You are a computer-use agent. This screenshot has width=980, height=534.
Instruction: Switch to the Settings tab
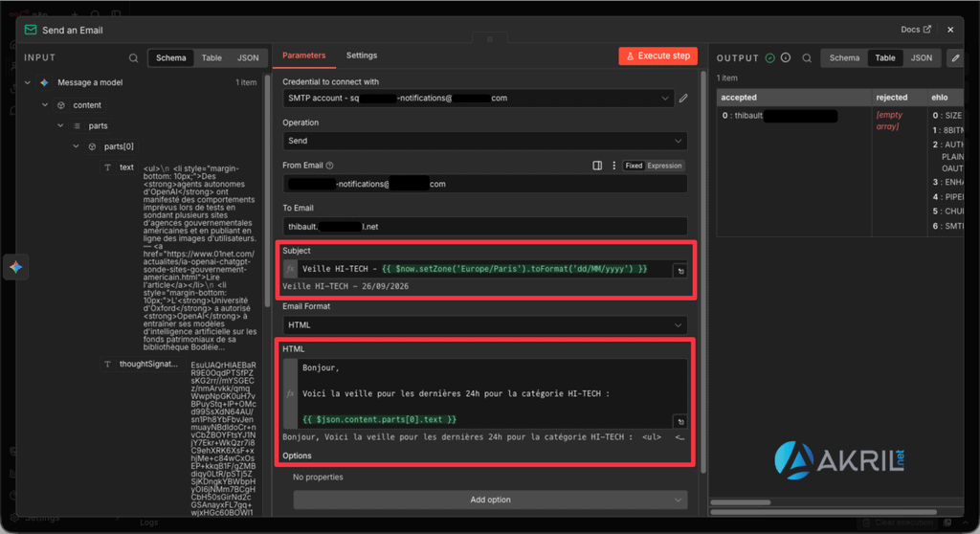pos(361,56)
